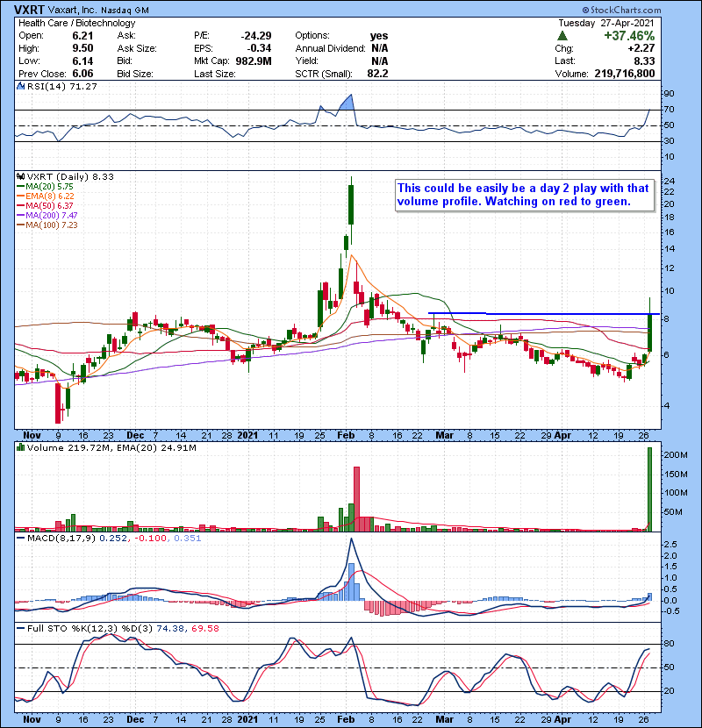The width and height of the screenshot is (702, 728).
Task: Click the stochastic %K value 74.38
Action: coord(169,628)
